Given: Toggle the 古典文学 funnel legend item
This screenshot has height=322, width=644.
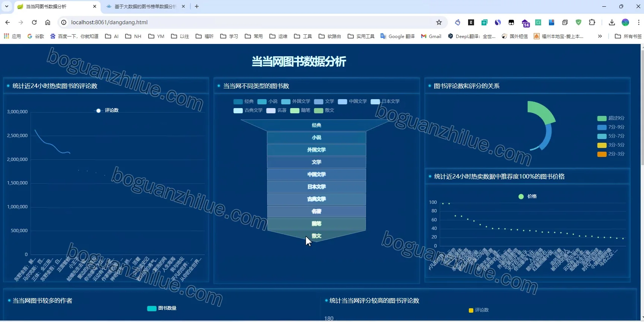Looking at the screenshot, I should pyautogui.click(x=248, y=110).
